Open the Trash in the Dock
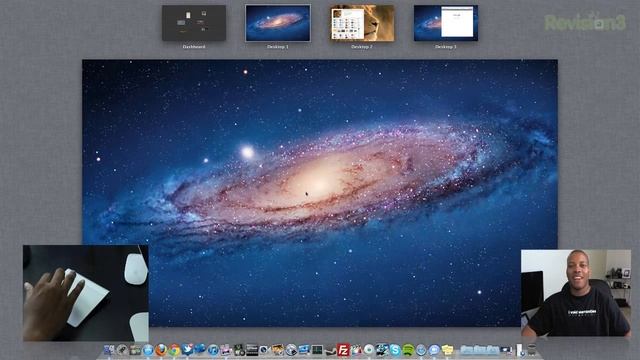 (x=532, y=350)
